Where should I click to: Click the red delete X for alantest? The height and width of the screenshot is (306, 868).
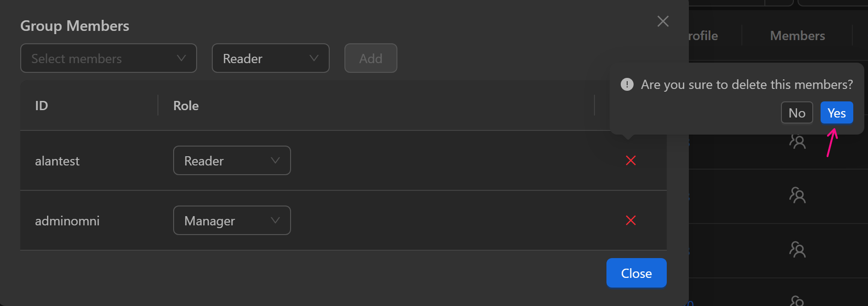tap(630, 160)
